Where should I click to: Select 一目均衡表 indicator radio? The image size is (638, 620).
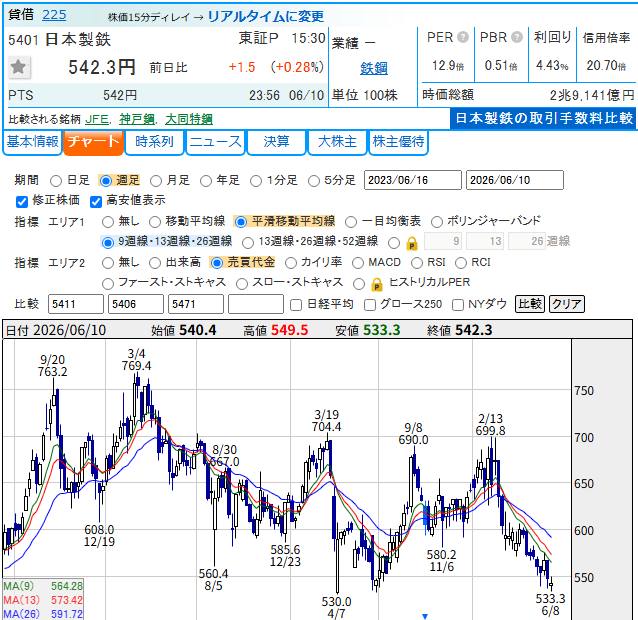351,222
